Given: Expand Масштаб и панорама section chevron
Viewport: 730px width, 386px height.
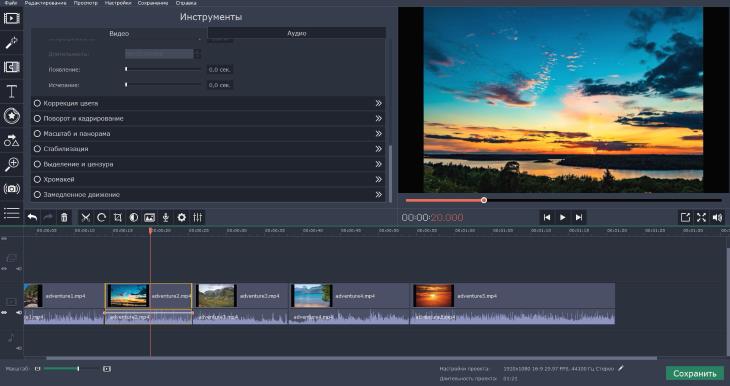Looking at the screenshot, I should 379,134.
